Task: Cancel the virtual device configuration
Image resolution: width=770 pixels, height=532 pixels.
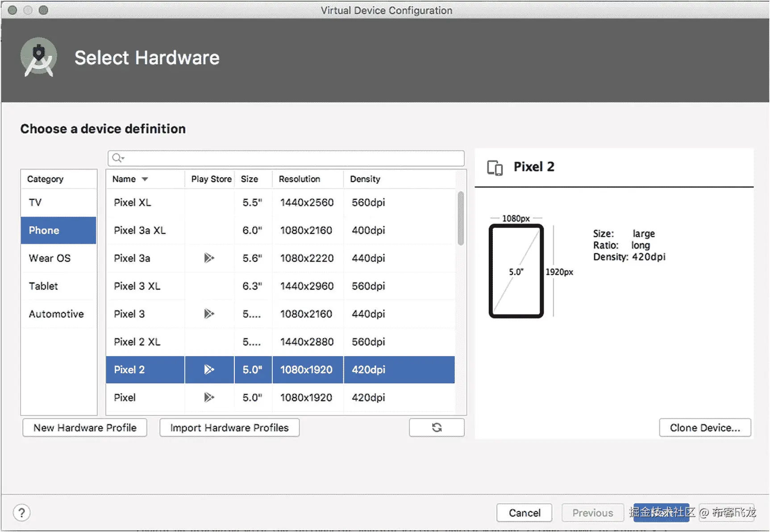Action: (x=524, y=513)
